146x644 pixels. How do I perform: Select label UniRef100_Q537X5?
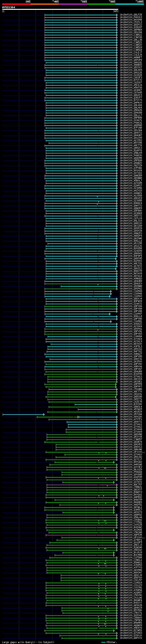pos(131,437)
